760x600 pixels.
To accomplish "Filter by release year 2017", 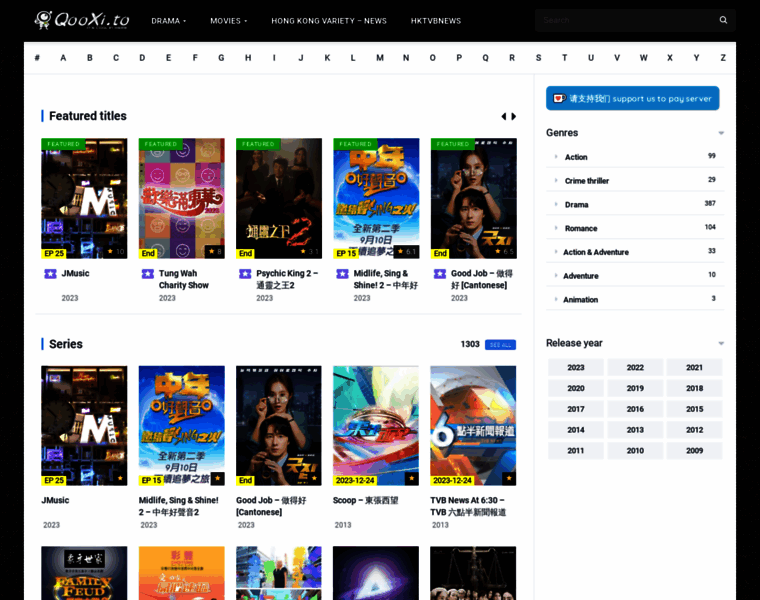I will tap(576, 409).
